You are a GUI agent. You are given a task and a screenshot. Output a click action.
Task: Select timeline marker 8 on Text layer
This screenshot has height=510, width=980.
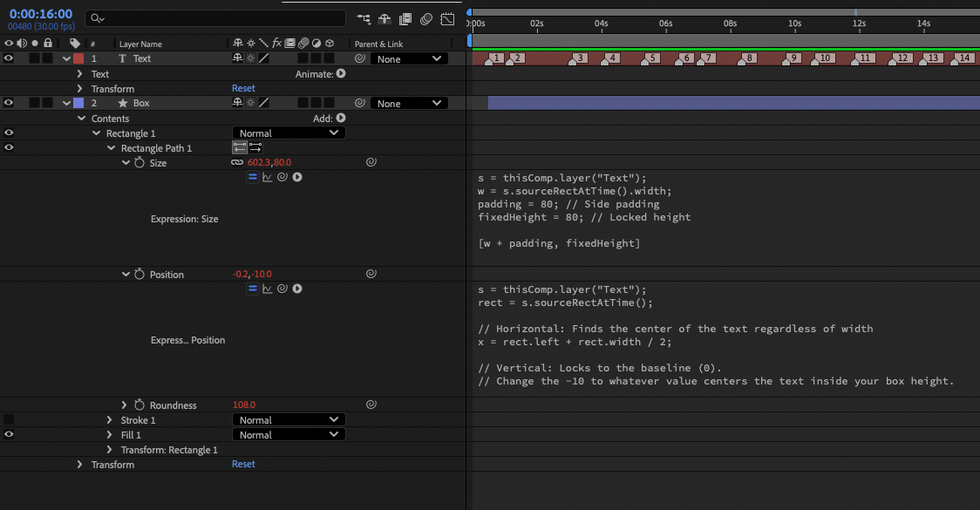(747, 58)
